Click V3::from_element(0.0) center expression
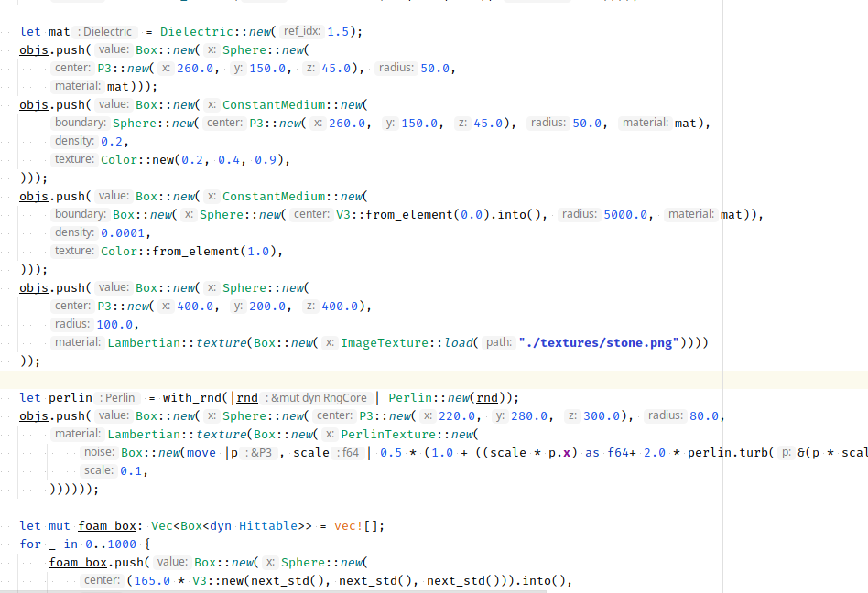The width and height of the screenshot is (868, 593). [409, 215]
